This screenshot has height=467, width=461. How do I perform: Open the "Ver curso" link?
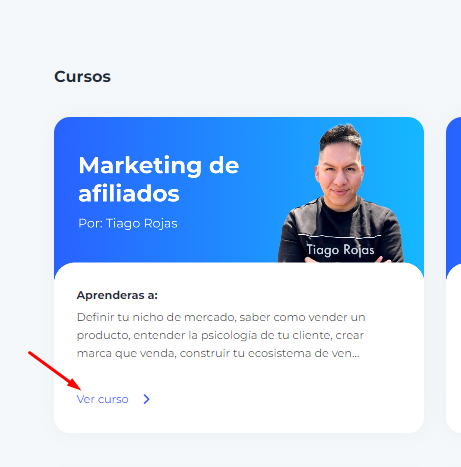tap(102, 399)
